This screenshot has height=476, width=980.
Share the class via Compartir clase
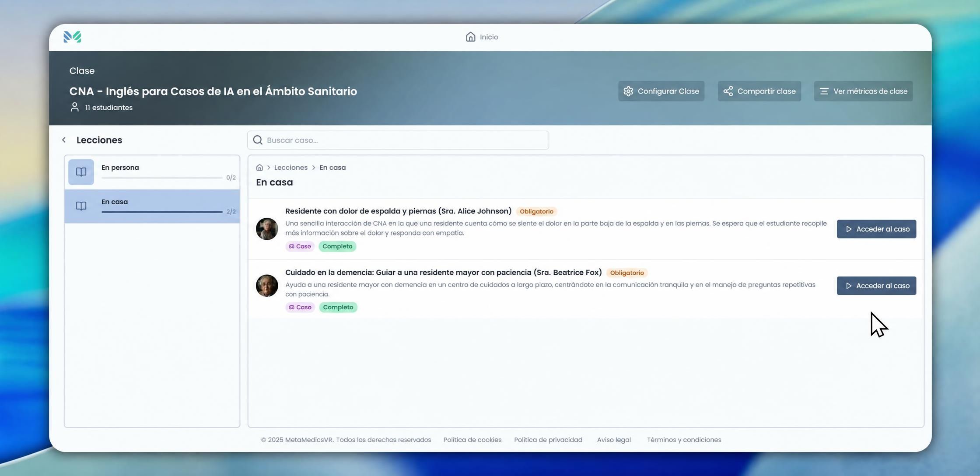(x=759, y=91)
